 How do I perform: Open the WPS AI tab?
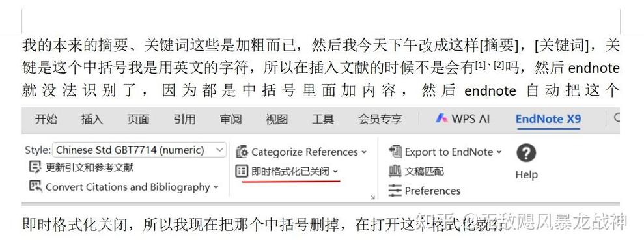(463, 119)
